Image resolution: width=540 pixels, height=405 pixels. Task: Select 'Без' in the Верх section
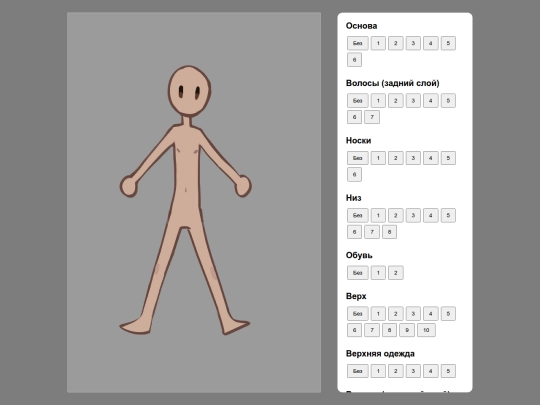tap(357, 314)
